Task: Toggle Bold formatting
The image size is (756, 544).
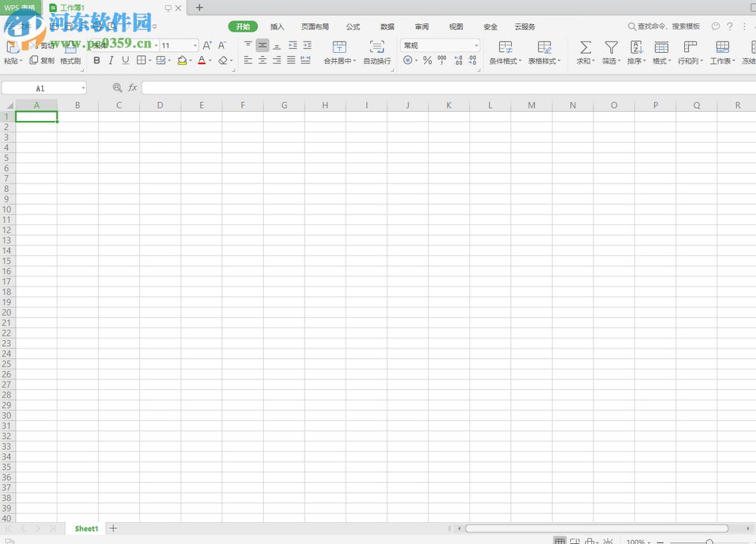Action: tap(98, 60)
